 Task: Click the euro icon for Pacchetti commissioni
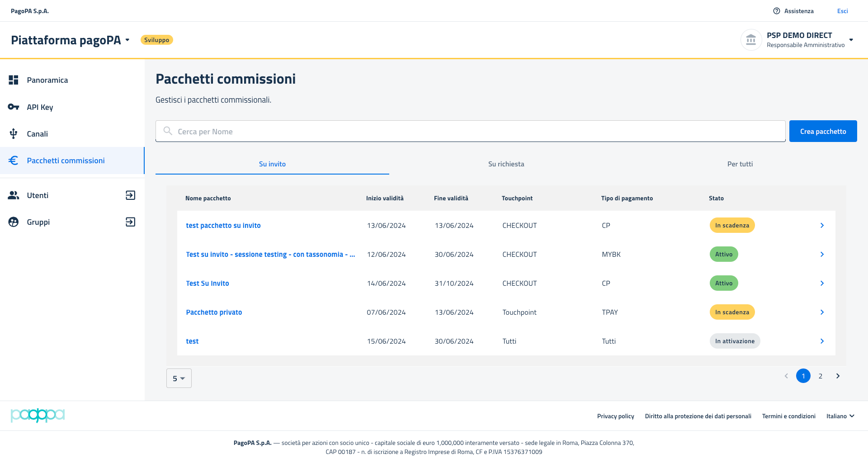pos(14,161)
